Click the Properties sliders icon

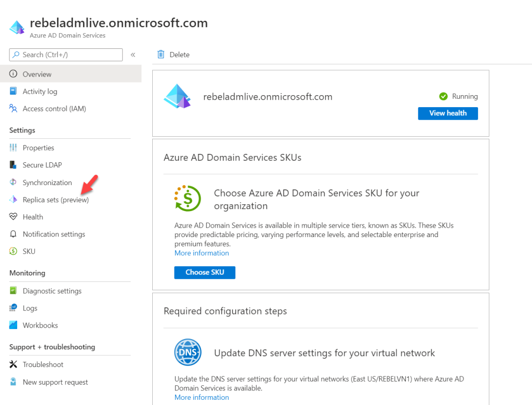tap(13, 147)
